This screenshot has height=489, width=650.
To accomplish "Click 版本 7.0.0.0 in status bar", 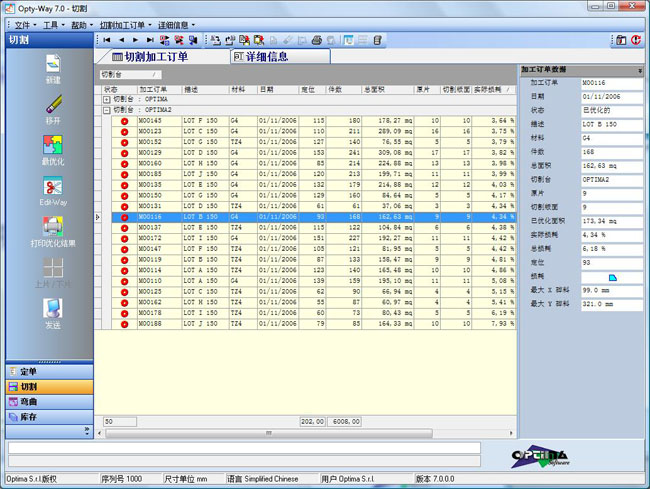I will [x=435, y=479].
